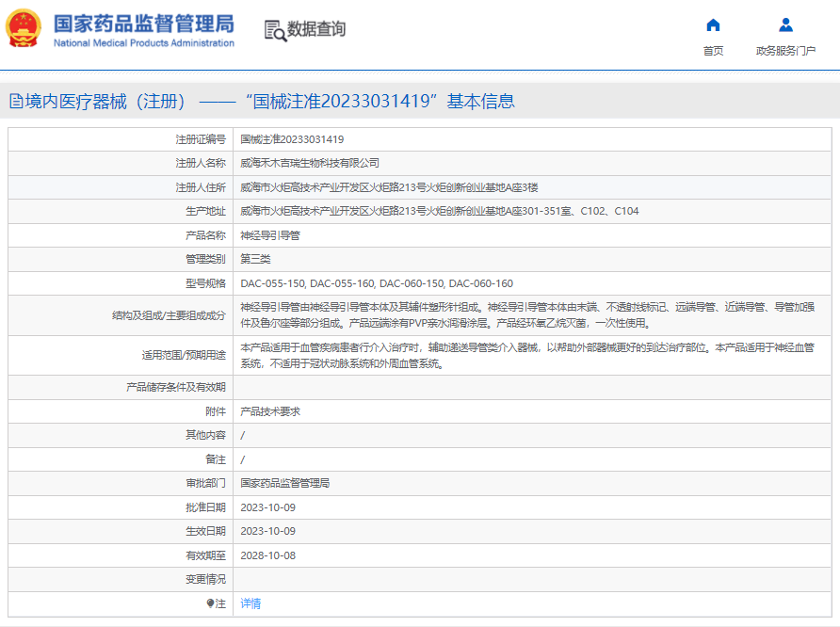Click the 审批部门 value 国家药品监督管理局
Image resolution: width=840 pixels, height=627 pixels.
point(284,483)
